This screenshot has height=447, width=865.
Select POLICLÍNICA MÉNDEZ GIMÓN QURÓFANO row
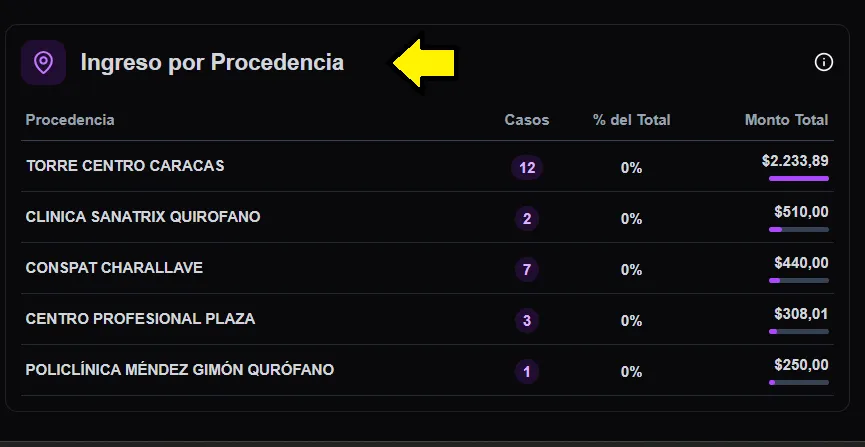180,370
